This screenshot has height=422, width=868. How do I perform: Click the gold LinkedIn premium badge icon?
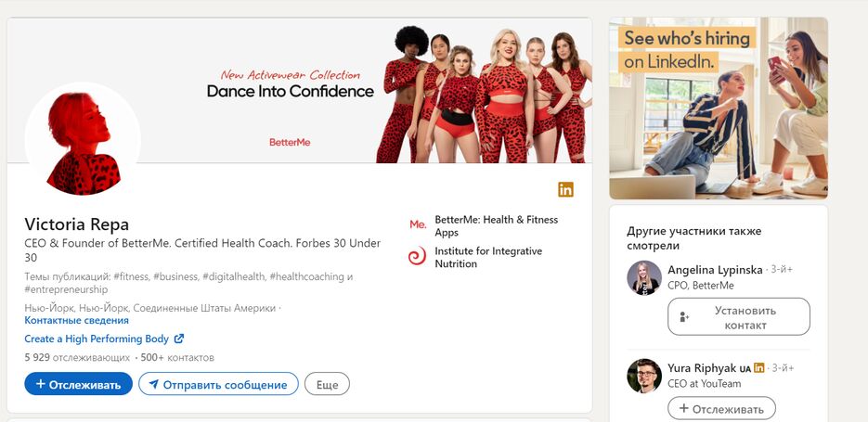(x=565, y=190)
